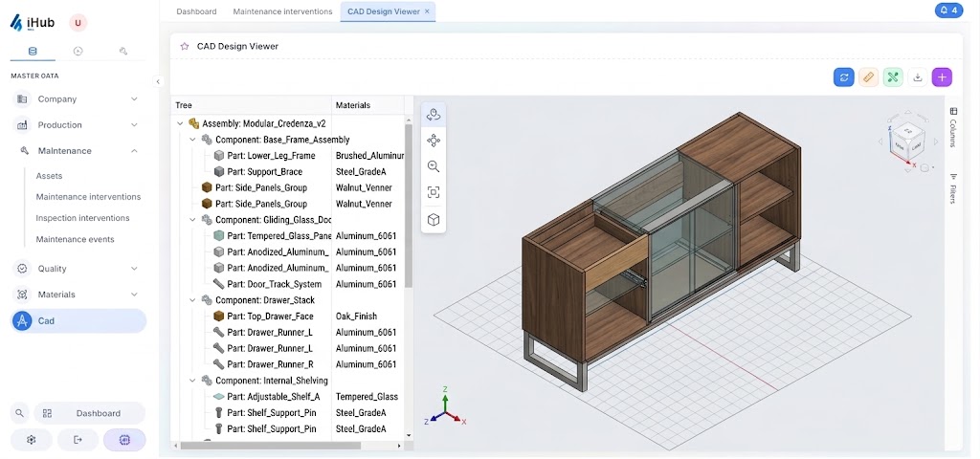980x459 pixels.
Task: Select the master data database sidebar tab
Action: tap(33, 52)
